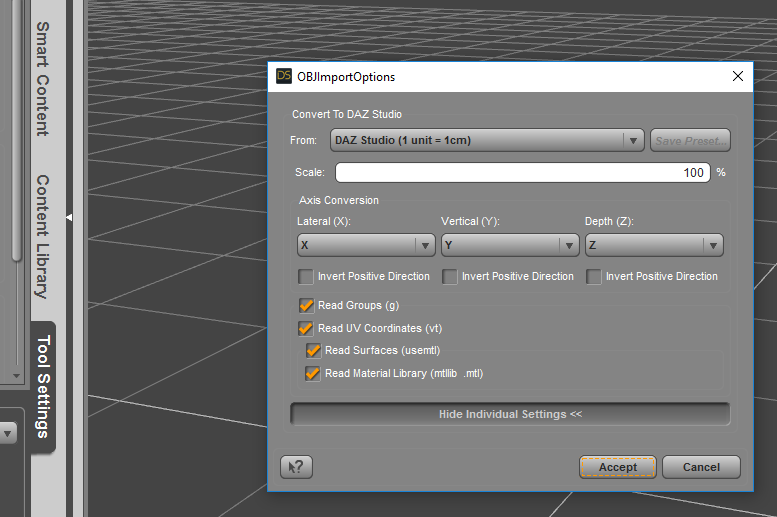Open the Depth (Z) axis dropdown
Image resolution: width=777 pixels, height=517 pixels.
click(654, 245)
